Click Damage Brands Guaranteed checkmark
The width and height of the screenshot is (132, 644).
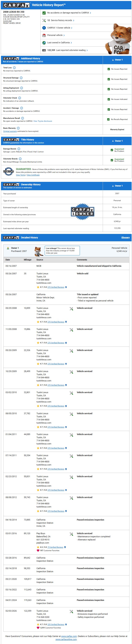tap(112, 150)
